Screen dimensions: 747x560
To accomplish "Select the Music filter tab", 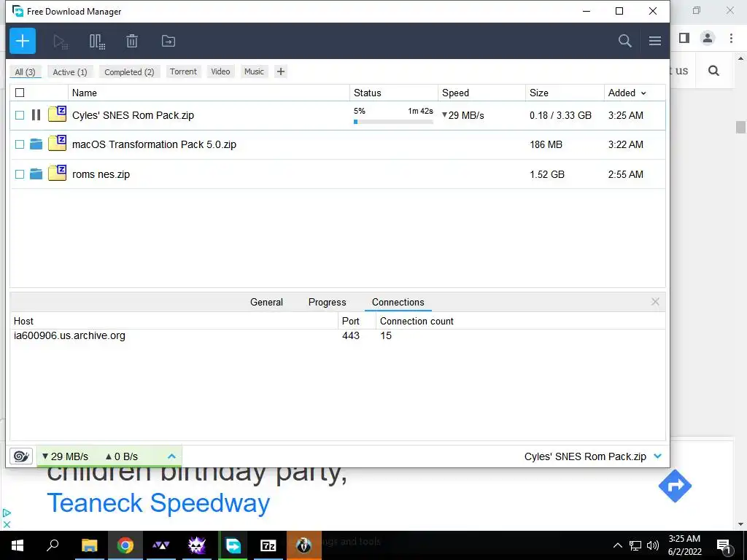I will point(254,71).
